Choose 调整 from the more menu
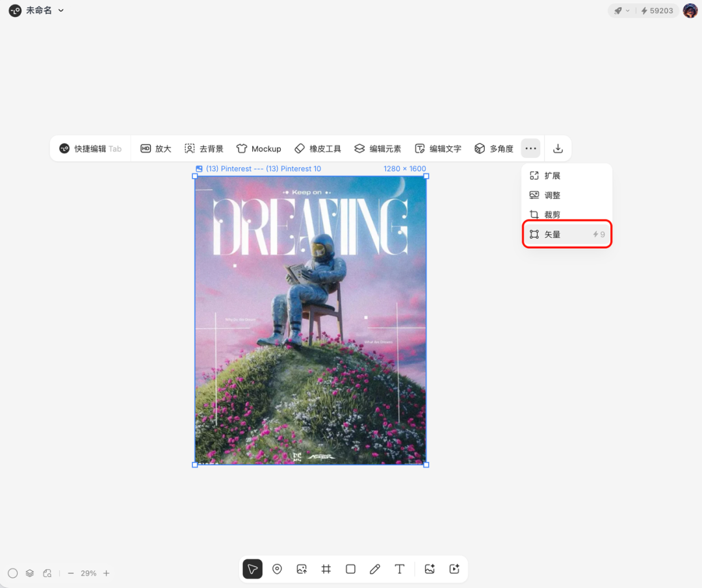This screenshot has width=702, height=588. point(567,195)
